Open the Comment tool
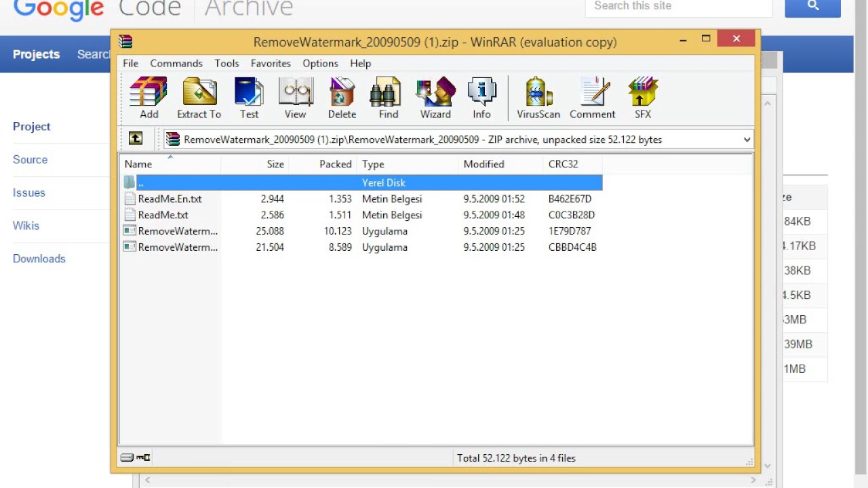868x488 pixels. click(x=592, y=98)
